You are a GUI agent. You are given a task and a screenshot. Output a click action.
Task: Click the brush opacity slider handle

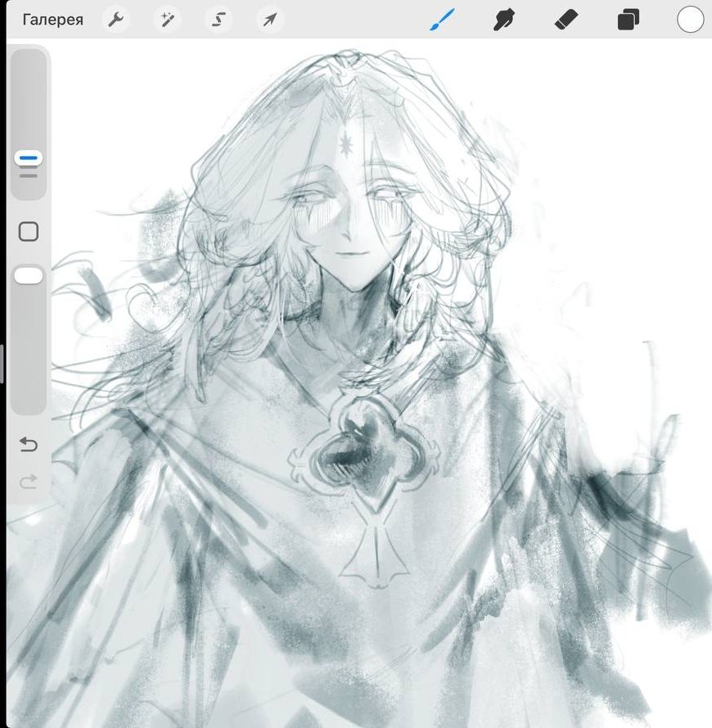click(29, 275)
